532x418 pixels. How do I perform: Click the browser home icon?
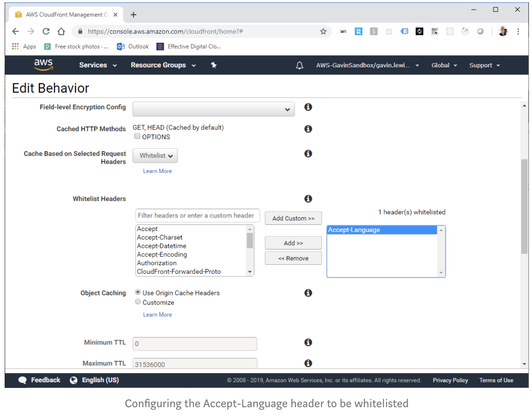click(61, 31)
